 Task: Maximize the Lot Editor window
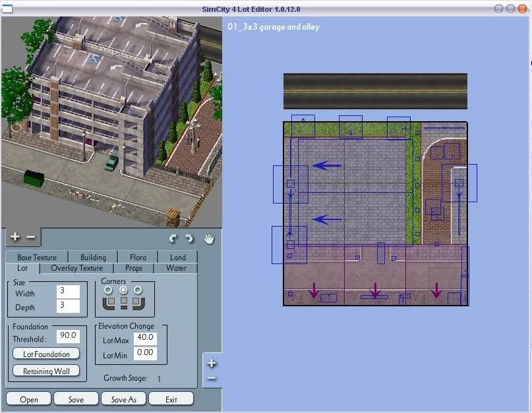click(511, 9)
